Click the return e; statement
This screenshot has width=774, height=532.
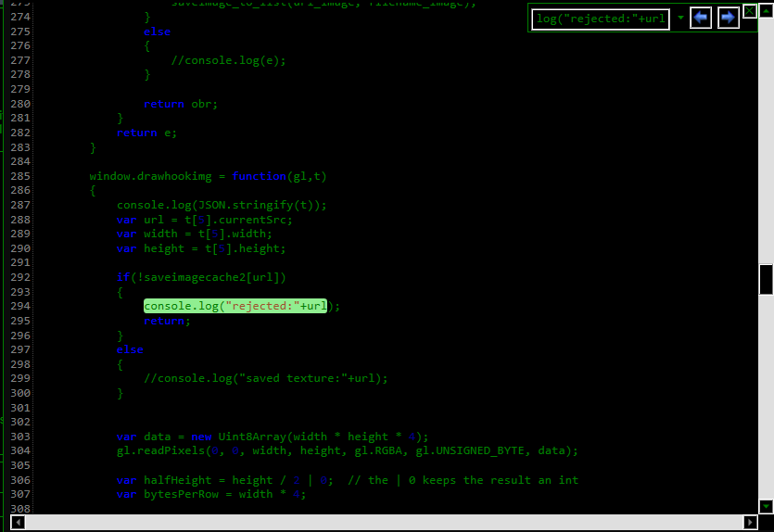[x=146, y=133]
